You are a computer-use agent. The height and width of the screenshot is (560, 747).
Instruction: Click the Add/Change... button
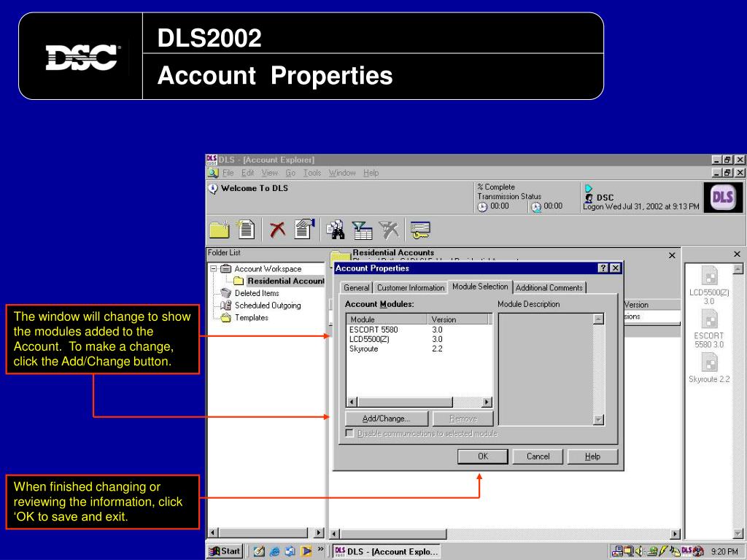(387, 419)
